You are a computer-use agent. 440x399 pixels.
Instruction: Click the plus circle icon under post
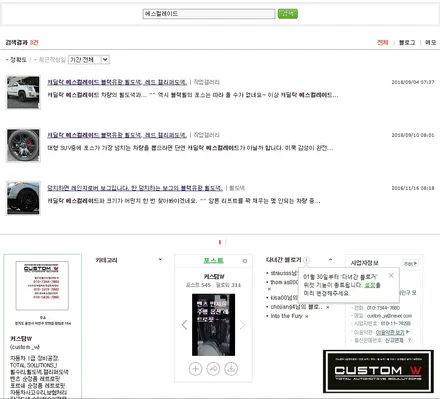coord(195,369)
